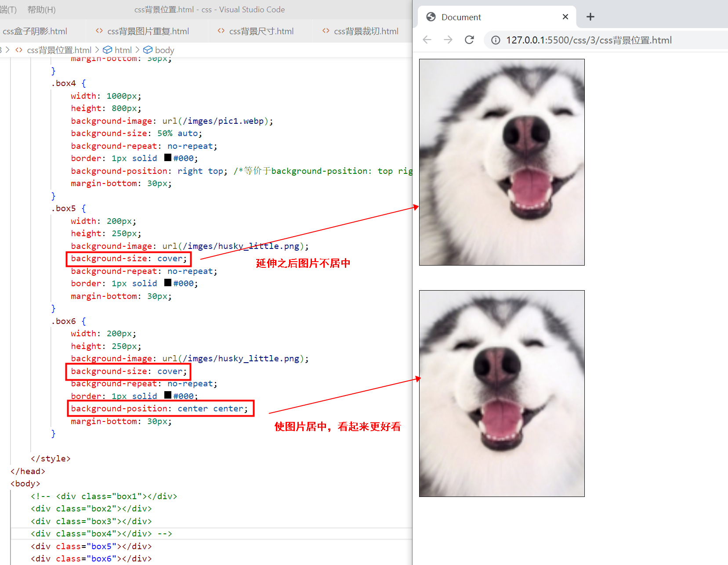Select html element in breadcrumb
The width and height of the screenshot is (728, 565).
[123, 50]
